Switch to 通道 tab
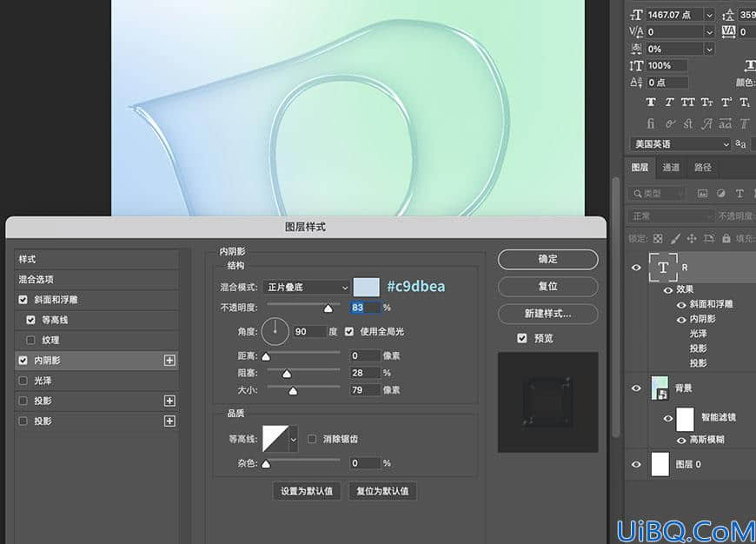 pos(671,168)
